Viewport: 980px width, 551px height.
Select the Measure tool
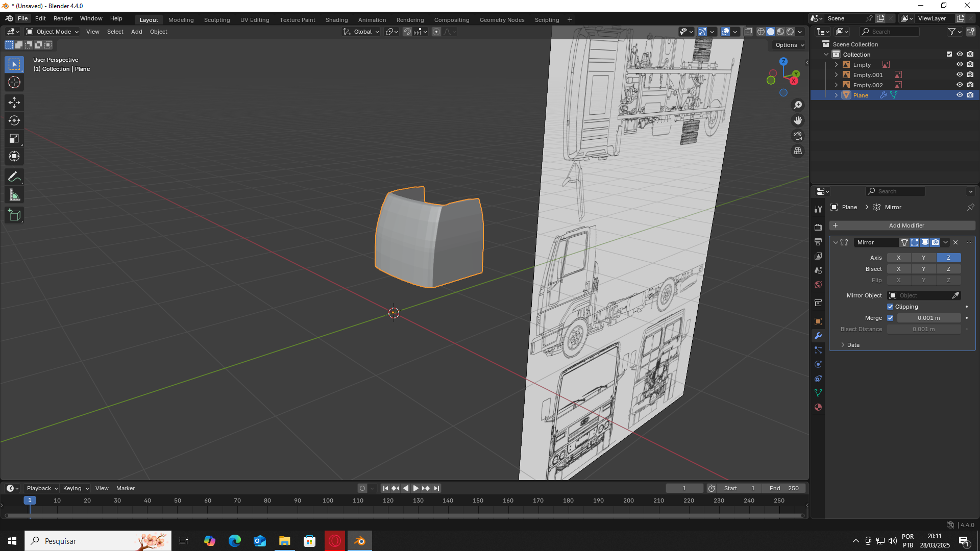pyautogui.click(x=14, y=195)
